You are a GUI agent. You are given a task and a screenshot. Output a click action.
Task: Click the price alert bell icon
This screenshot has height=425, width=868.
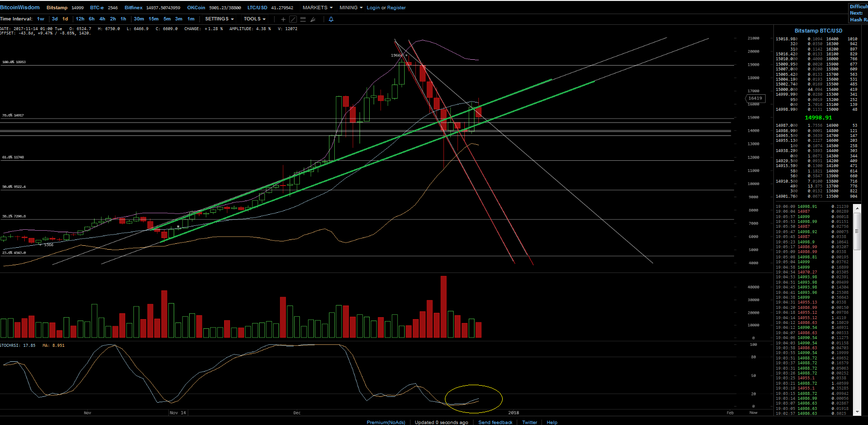331,19
